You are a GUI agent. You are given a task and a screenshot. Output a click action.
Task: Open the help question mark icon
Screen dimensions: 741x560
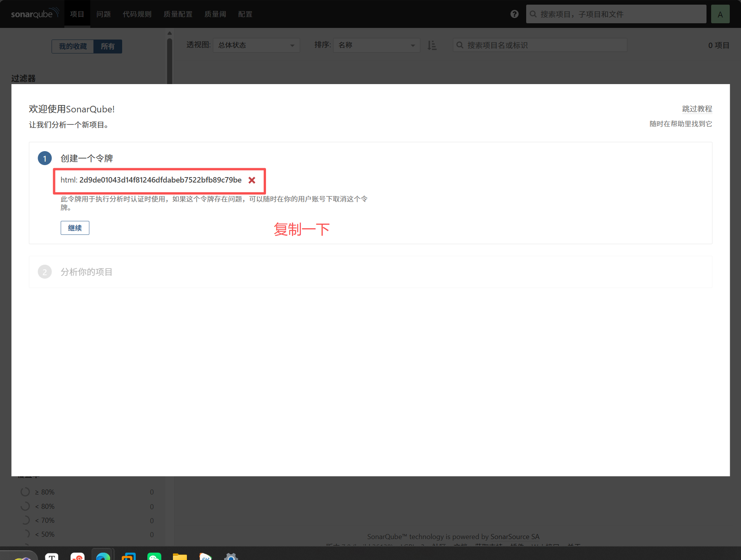(x=515, y=14)
